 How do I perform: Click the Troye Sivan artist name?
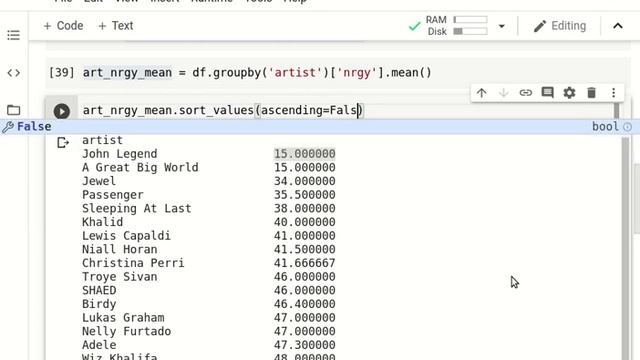120,277
